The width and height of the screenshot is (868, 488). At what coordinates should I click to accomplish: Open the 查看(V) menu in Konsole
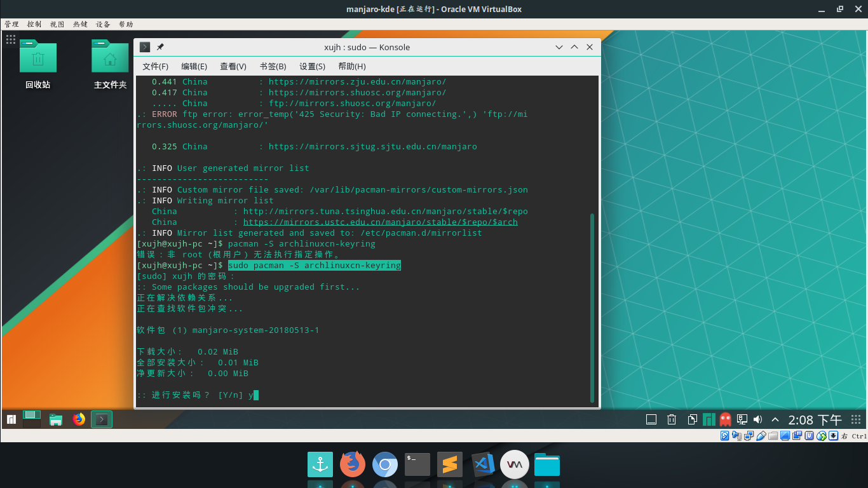tap(233, 66)
